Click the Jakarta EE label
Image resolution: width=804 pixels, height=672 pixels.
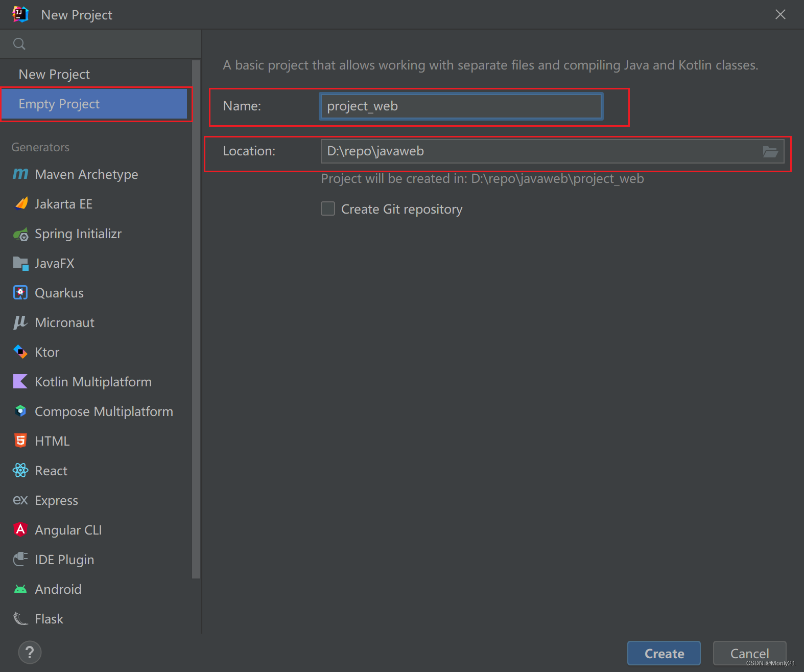63,204
